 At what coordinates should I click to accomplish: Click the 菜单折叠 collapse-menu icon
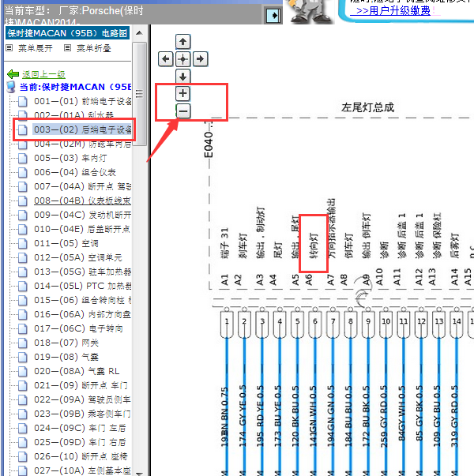click(x=67, y=48)
